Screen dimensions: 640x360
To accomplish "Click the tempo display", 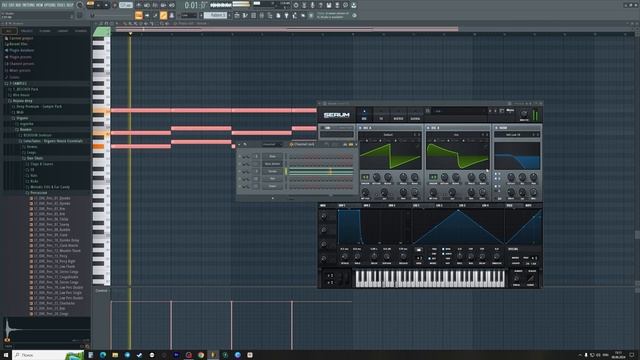I will pyautogui.click(x=126, y=5).
